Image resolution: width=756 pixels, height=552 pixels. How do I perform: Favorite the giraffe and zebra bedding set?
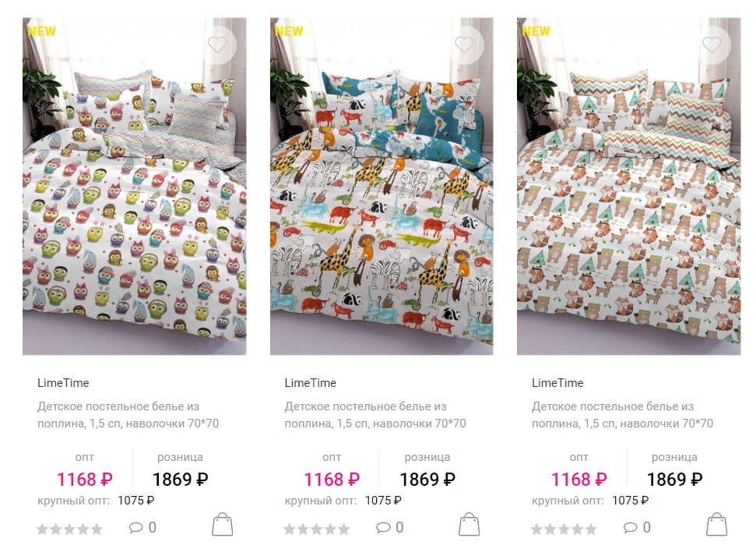[x=464, y=44]
